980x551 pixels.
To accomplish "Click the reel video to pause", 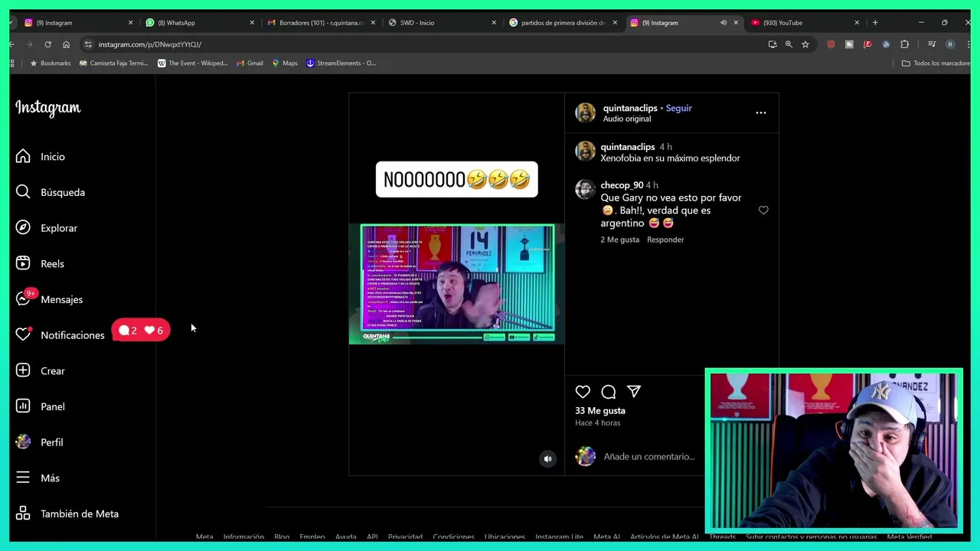I will pos(457,284).
